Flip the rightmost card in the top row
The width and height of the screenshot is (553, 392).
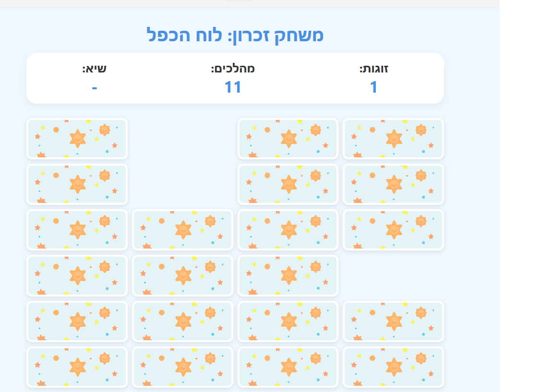tap(393, 139)
